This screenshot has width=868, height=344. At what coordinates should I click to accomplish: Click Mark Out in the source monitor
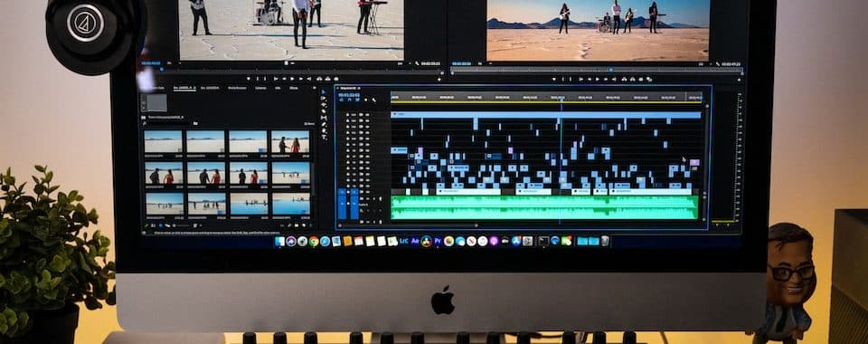[265, 79]
